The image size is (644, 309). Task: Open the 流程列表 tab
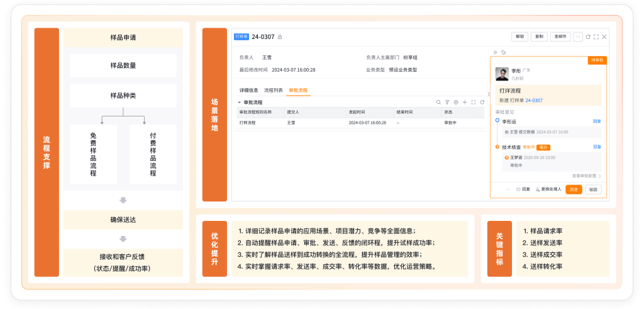point(274,91)
